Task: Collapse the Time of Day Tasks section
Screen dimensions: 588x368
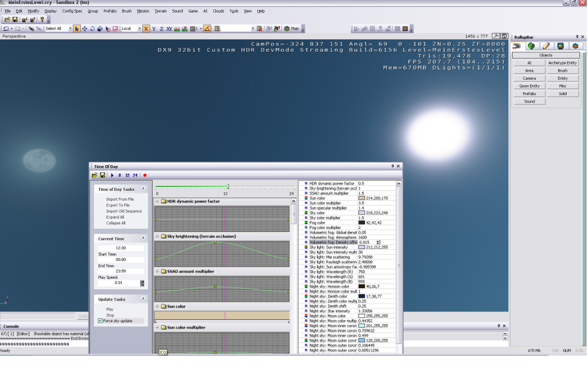Action: tap(143, 189)
